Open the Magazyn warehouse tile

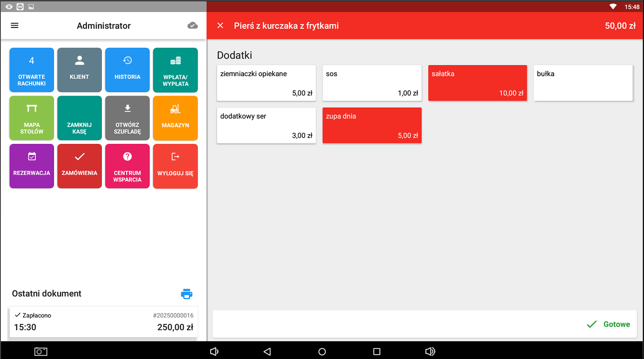click(x=175, y=118)
